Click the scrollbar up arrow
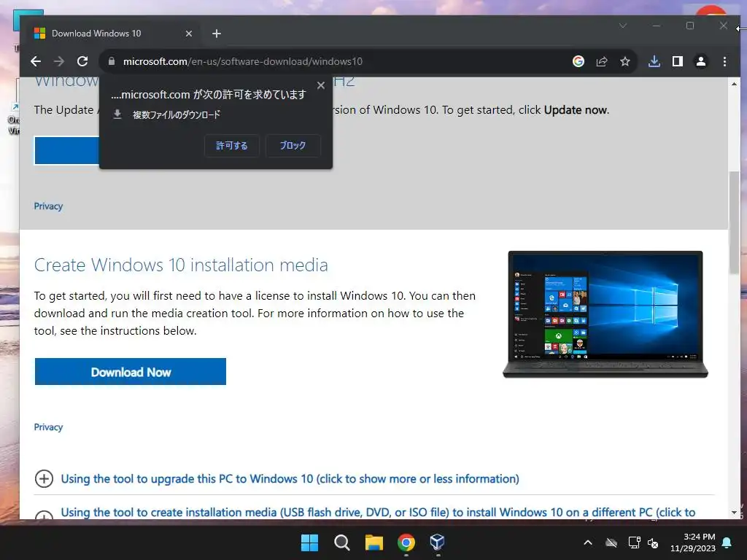This screenshot has width=747, height=560. [x=734, y=85]
